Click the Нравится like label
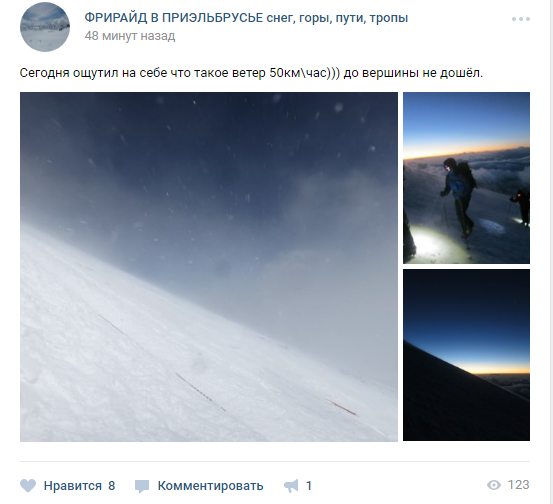 click(x=73, y=486)
